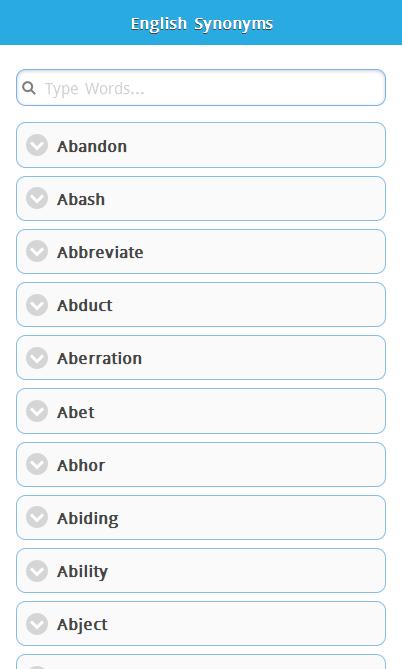Image resolution: width=402 pixels, height=669 pixels.
Task: Expand the Abbreviate word row
Action: [x=201, y=252]
